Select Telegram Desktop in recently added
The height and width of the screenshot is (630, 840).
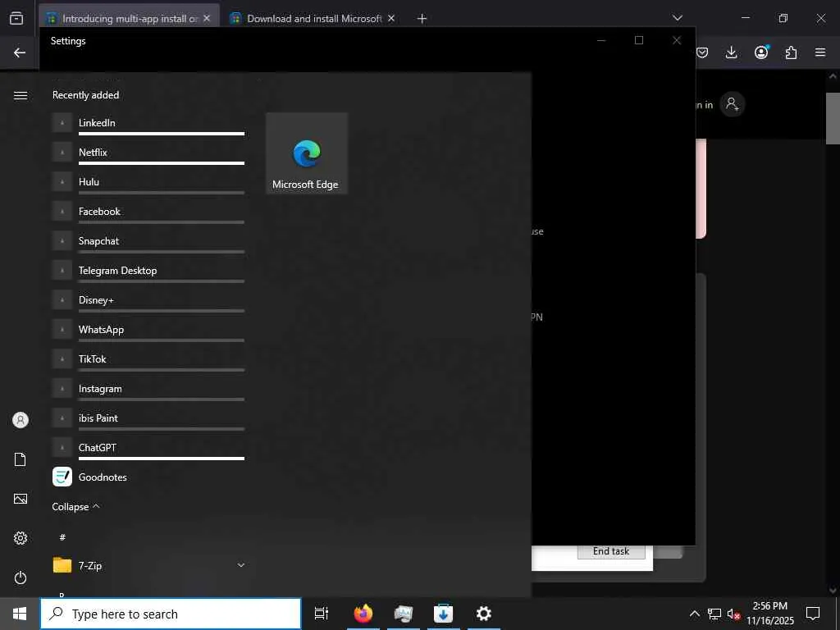tap(148, 270)
